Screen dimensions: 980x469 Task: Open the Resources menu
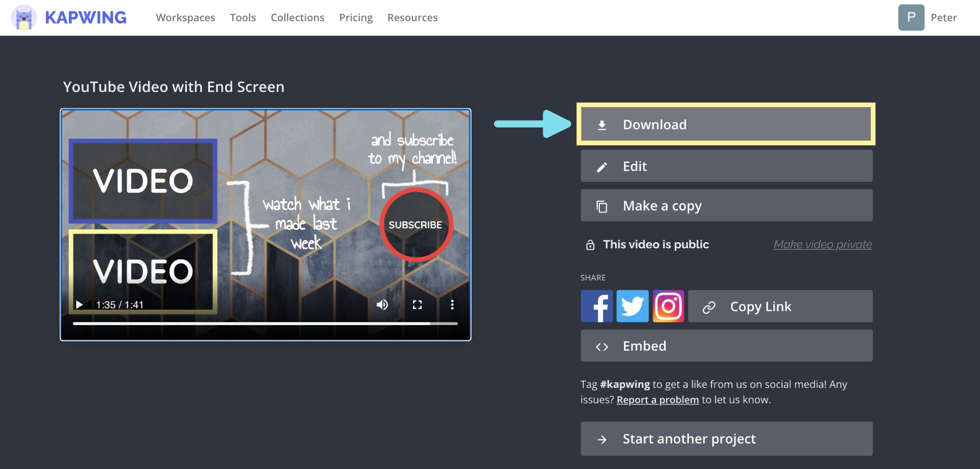tap(412, 18)
